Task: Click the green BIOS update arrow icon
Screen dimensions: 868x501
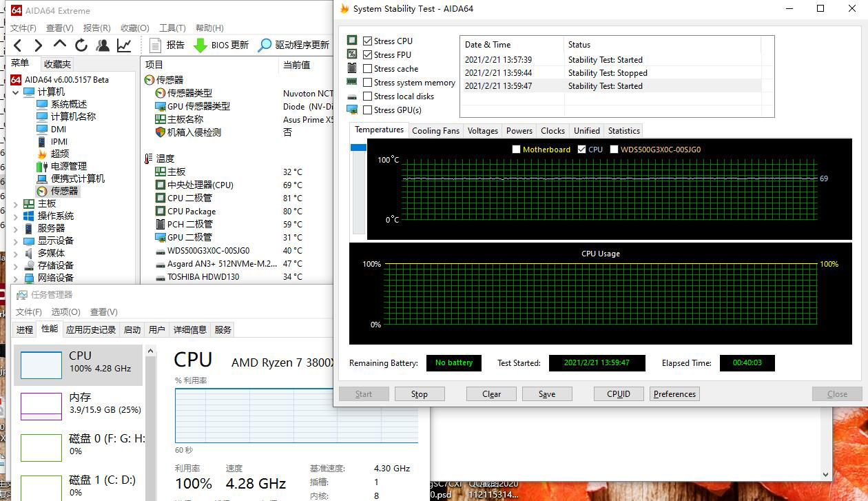Action: coord(200,45)
